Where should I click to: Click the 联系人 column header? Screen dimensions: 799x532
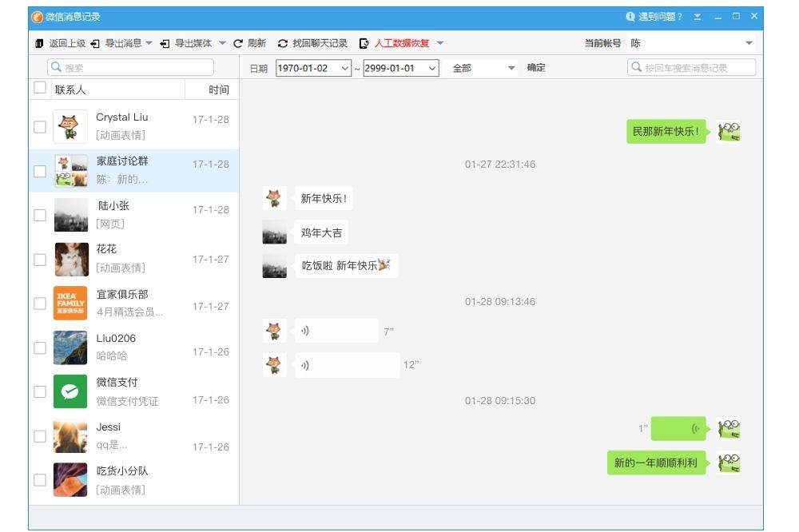click(x=70, y=89)
